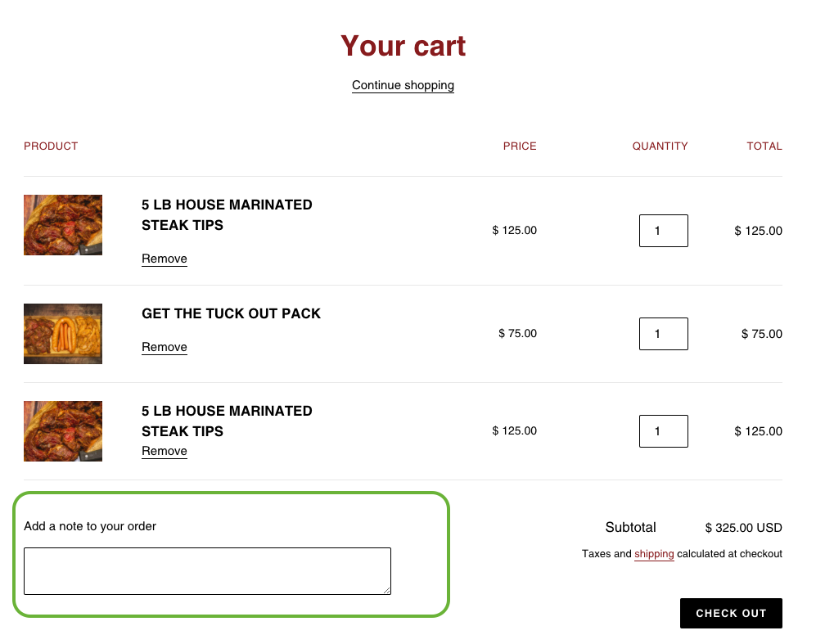The height and width of the screenshot is (644, 816).
Task: Click the order note text area
Action: 207,570
